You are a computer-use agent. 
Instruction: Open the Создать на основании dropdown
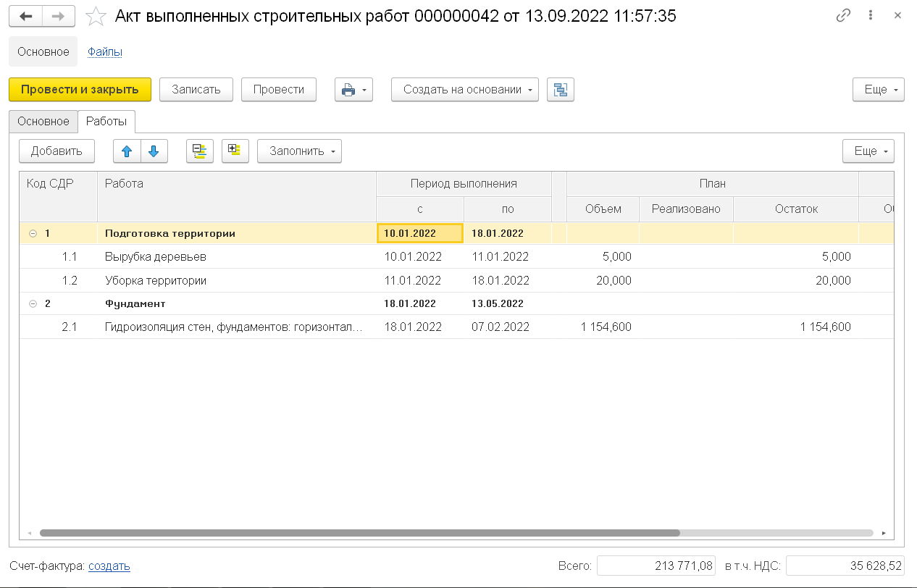(464, 90)
